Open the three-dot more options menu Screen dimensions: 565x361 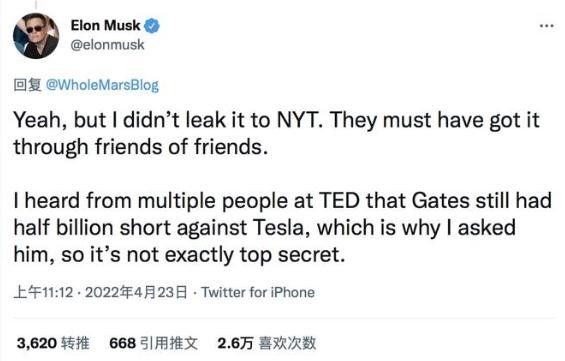pyautogui.click(x=547, y=26)
